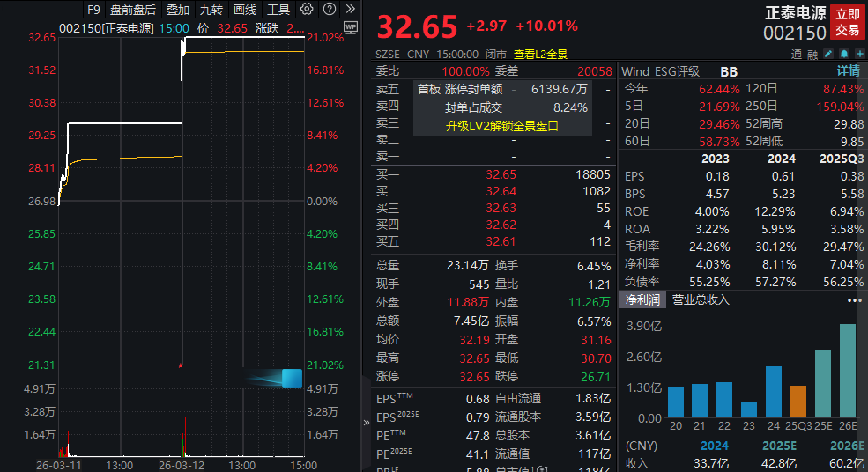This screenshot has width=868, height=472.
Task: Click the WP monitor icon on chart
Action: 350,27
